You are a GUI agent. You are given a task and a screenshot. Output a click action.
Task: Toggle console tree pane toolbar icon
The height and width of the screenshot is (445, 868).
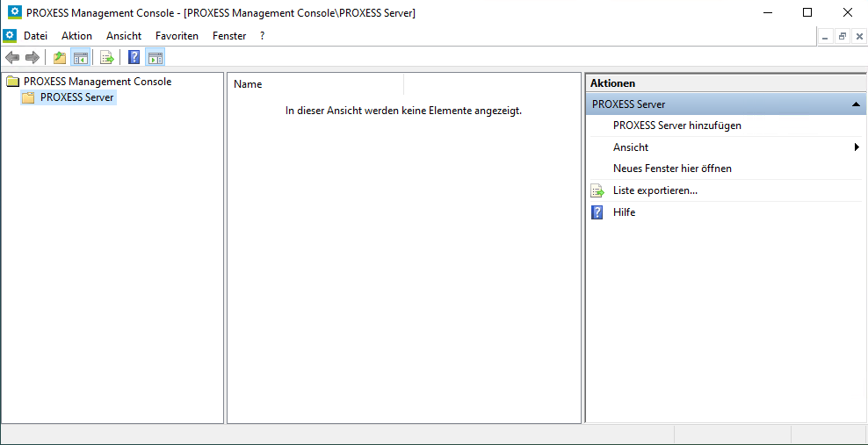click(80, 57)
